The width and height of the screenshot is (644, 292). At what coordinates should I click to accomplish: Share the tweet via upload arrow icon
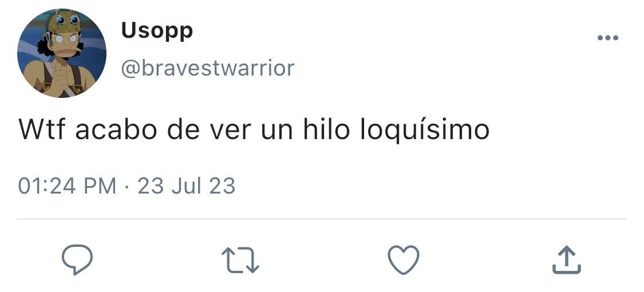(x=566, y=259)
